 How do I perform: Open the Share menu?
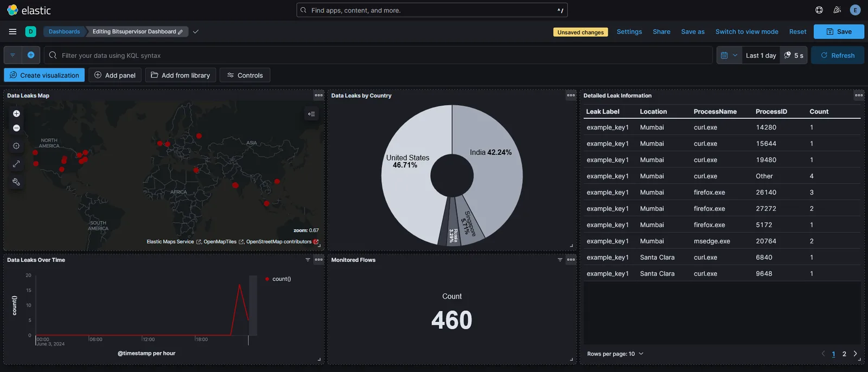pos(661,31)
